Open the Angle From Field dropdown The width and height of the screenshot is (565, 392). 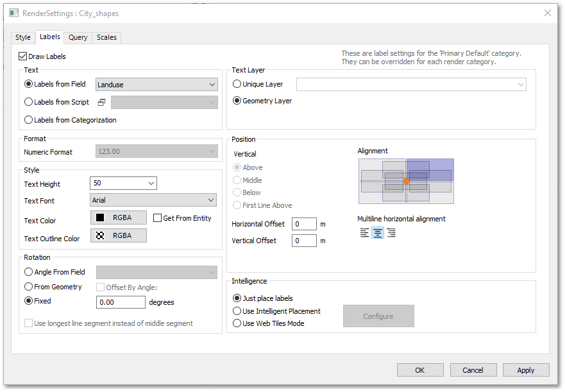tap(156, 272)
